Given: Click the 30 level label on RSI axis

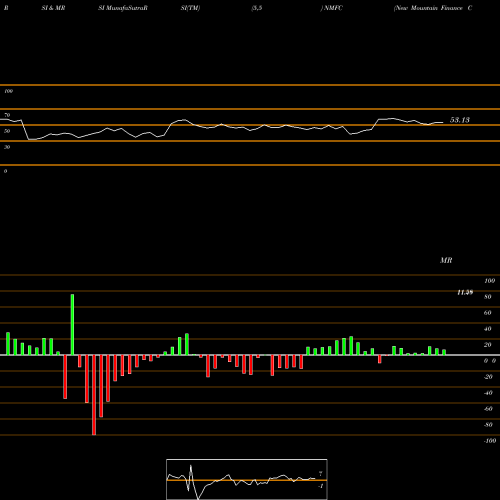Looking at the screenshot, I should [7, 147].
